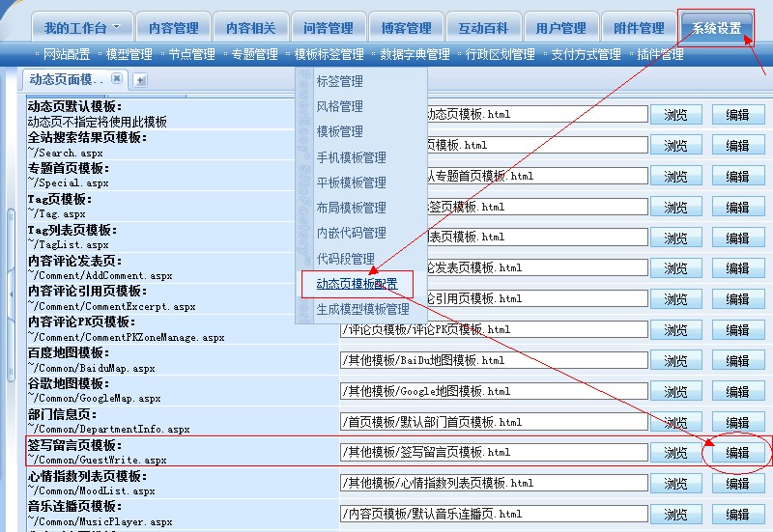Close the 动态页面模 tab with its X icon
This screenshot has height=532, width=773.
pos(117,78)
